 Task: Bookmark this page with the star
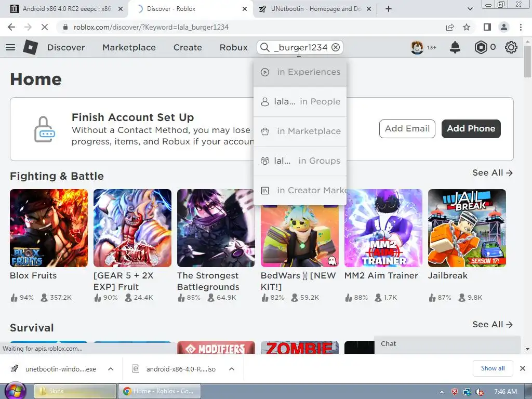pos(467,27)
